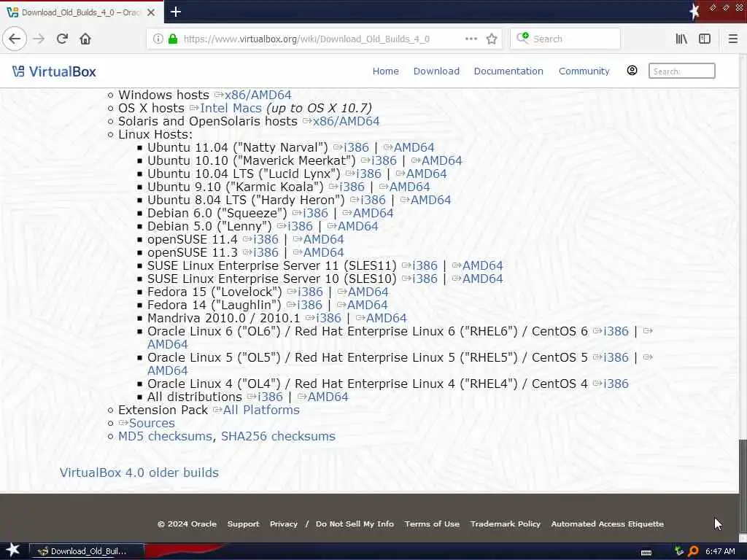Open SHA256 checksums link

[x=278, y=436]
